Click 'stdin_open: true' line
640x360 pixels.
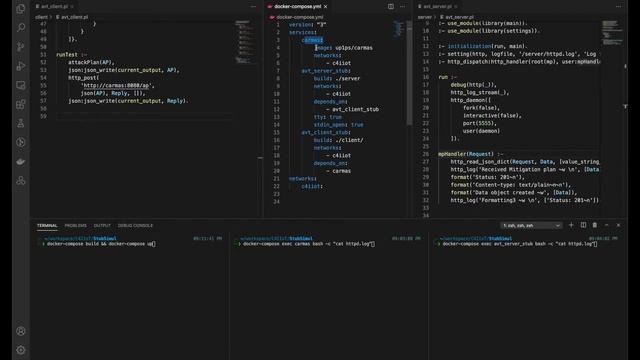point(338,125)
